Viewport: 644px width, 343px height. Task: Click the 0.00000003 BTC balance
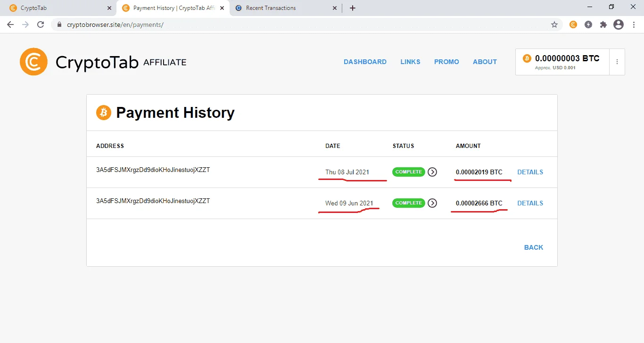(567, 58)
